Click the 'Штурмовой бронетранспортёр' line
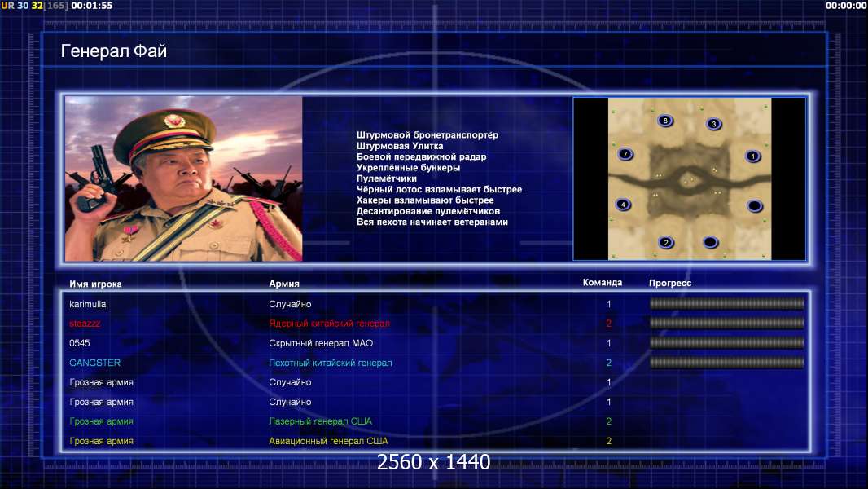The height and width of the screenshot is (489, 868). click(x=427, y=135)
